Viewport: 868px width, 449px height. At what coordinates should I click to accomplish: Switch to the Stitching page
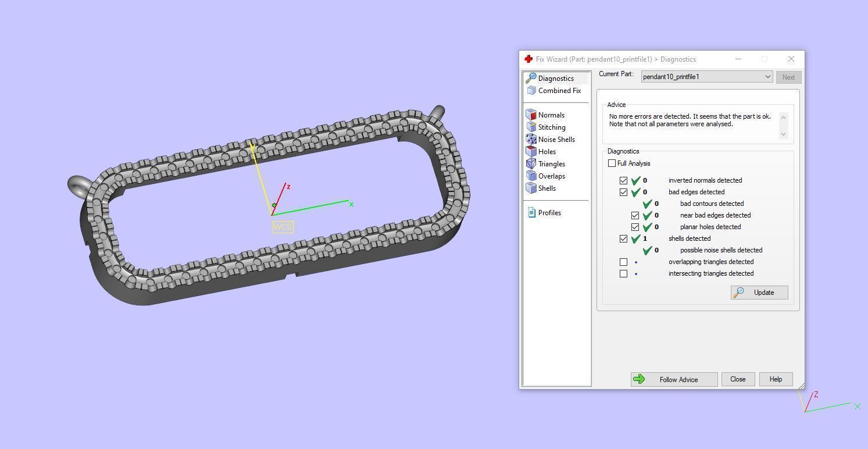pyautogui.click(x=552, y=127)
